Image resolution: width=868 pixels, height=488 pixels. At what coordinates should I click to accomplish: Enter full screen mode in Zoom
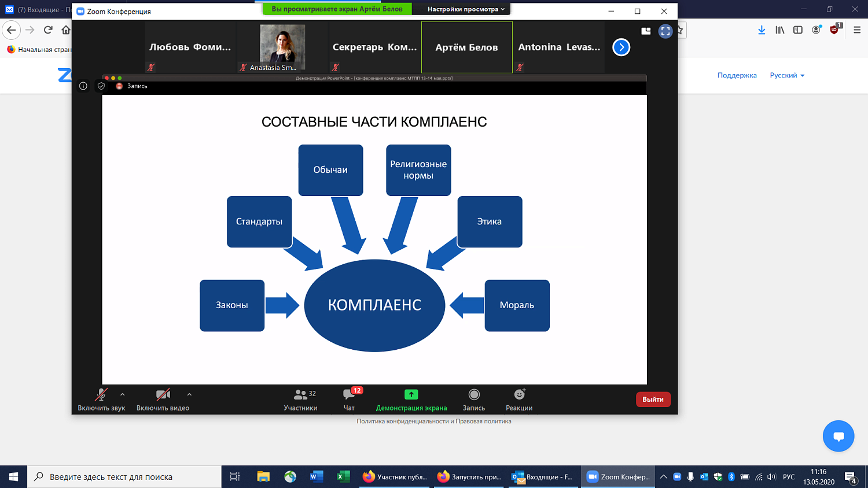[x=665, y=31]
